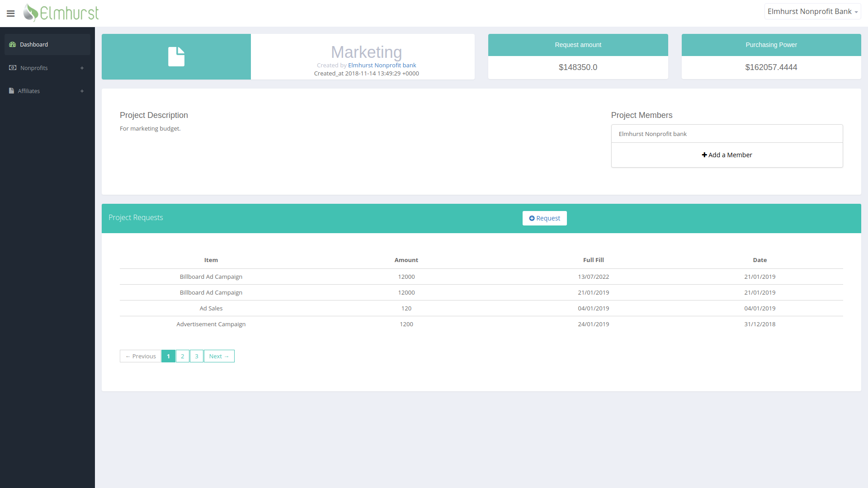
Task: Click the For marketing budget description text
Action: (150, 128)
